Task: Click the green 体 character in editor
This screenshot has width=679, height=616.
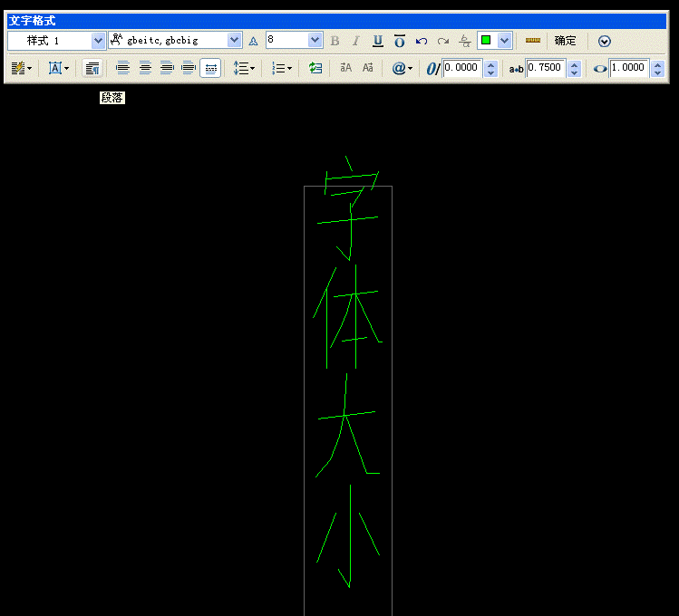Action: tap(348, 317)
